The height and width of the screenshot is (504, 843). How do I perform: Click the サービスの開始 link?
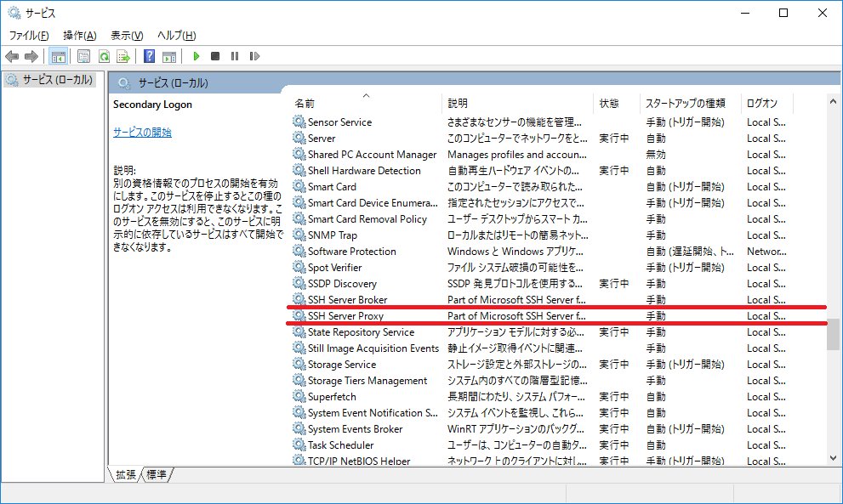tap(142, 133)
